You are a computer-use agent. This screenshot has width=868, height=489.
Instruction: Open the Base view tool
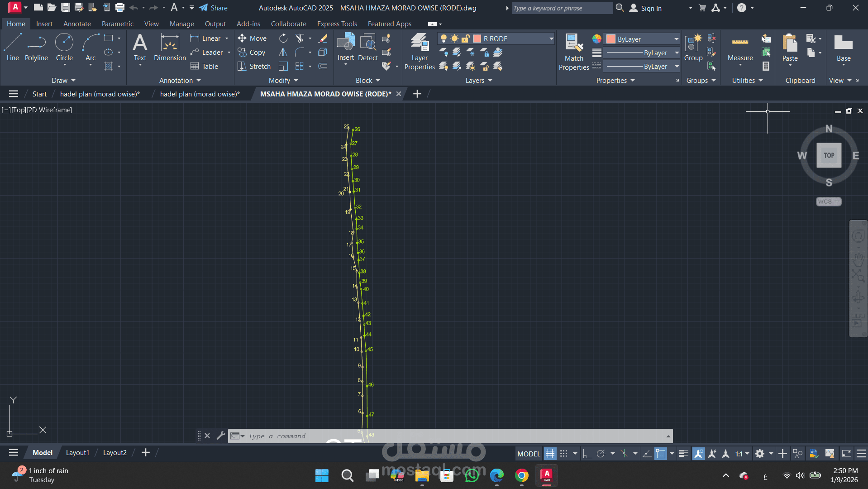click(844, 47)
